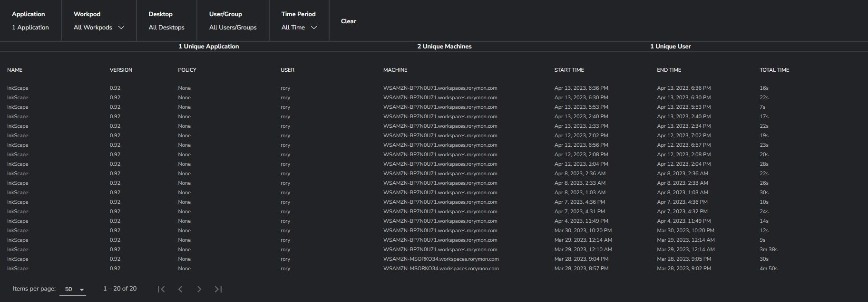Jump to last page of results
The width and height of the screenshot is (868, 302).
pyautogui.click(x=218, y=289)
